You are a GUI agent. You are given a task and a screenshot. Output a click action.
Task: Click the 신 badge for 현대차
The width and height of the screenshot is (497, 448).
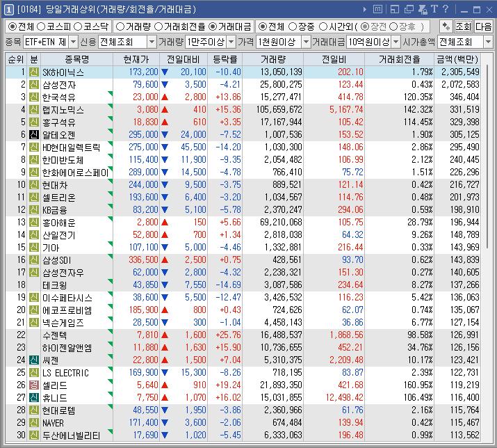[34, 184]
